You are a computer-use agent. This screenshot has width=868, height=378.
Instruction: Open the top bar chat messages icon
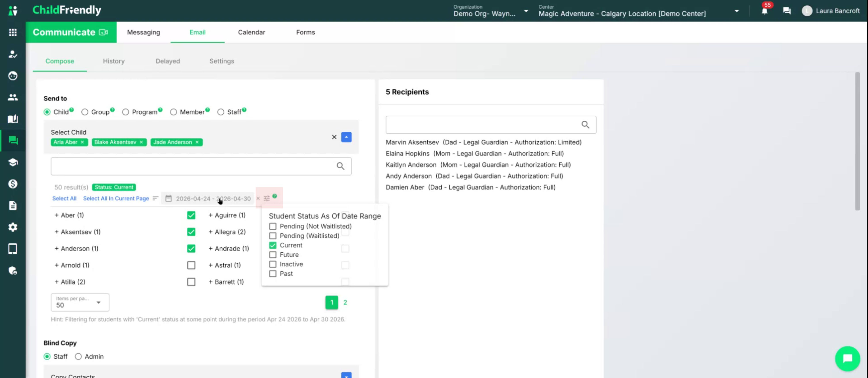pyautogui.click(x=787, y=11)
